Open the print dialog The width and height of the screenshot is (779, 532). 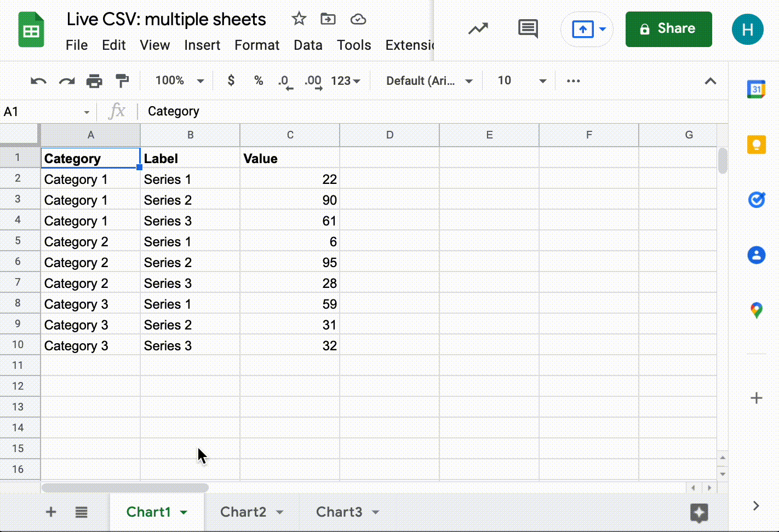(95, 80)
